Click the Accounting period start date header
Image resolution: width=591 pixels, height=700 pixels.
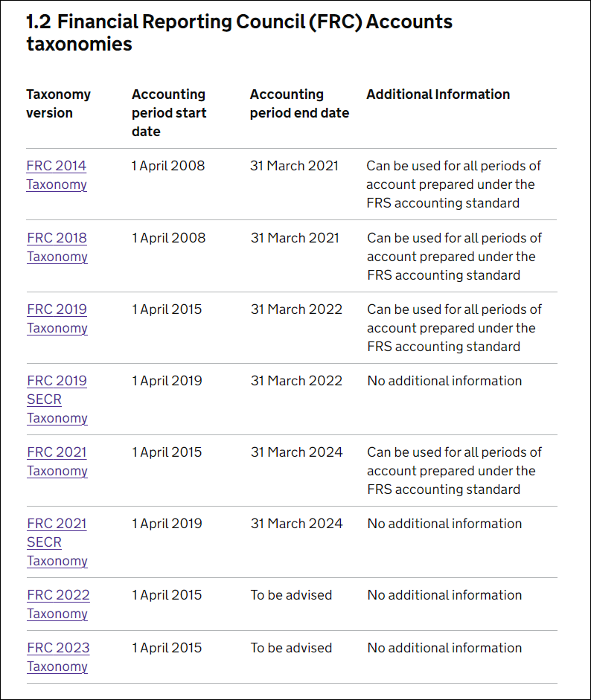click(x=169, y=113)
